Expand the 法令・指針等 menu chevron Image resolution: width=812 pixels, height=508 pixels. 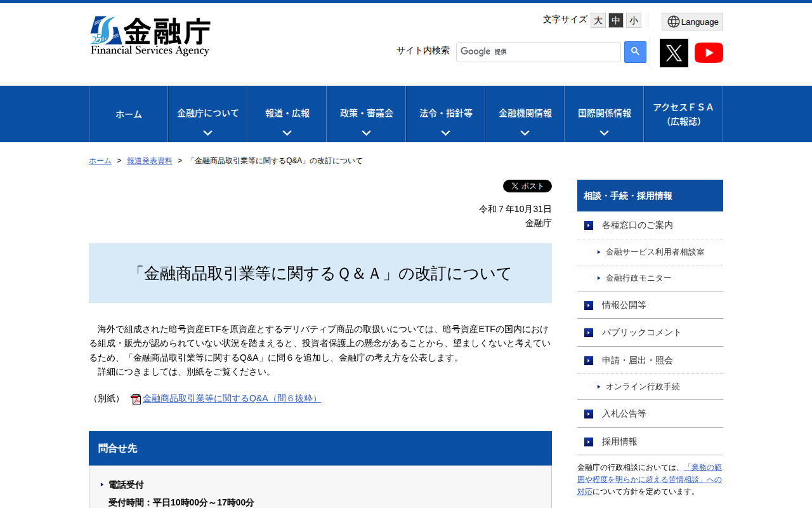click(445, 133)
